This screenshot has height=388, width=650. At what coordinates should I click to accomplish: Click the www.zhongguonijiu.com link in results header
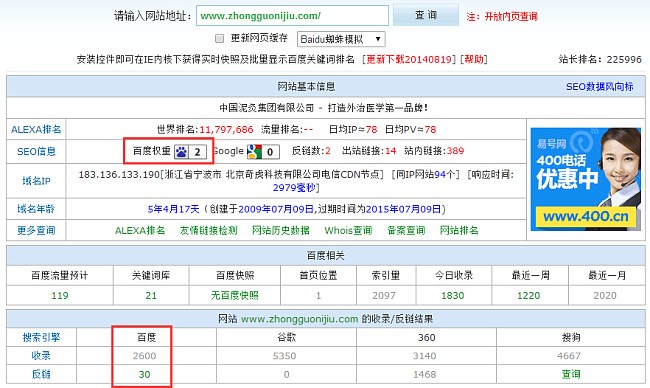click(x=299, y=319)
